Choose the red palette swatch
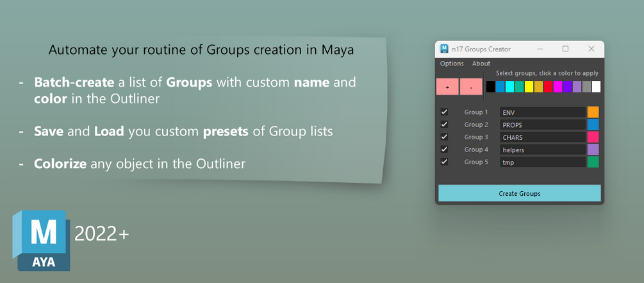Screen dimensions: 644x283 [x=548, y=87]
